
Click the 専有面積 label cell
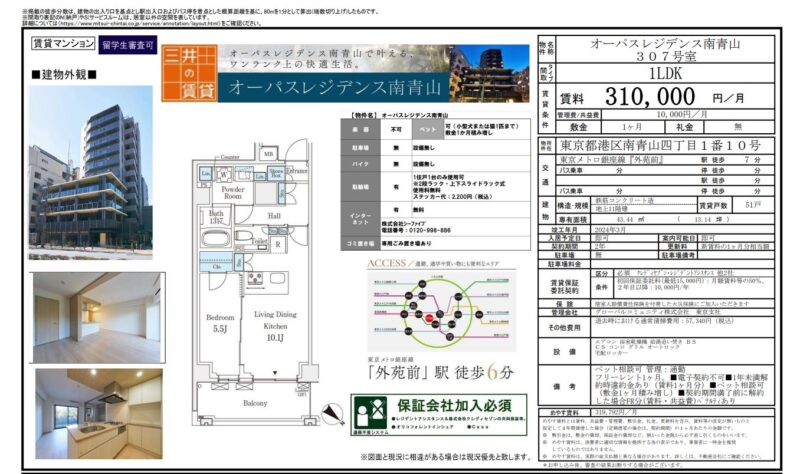(573, 219)
